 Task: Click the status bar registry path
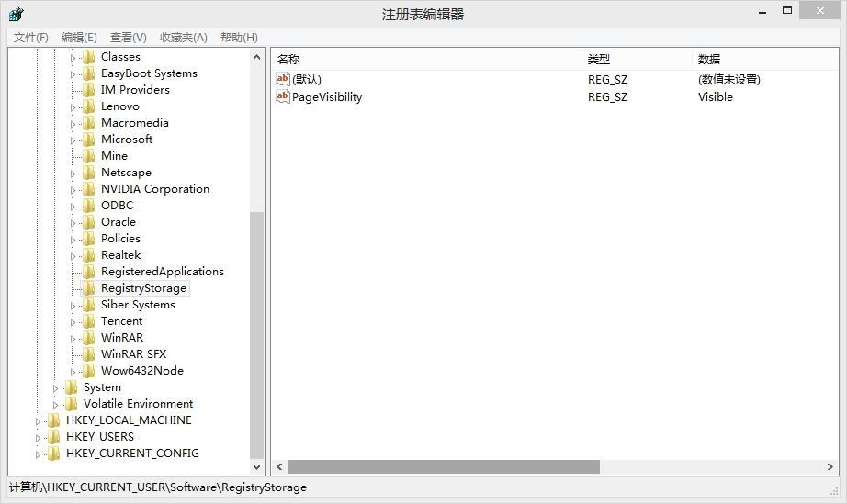click(158, 487)
